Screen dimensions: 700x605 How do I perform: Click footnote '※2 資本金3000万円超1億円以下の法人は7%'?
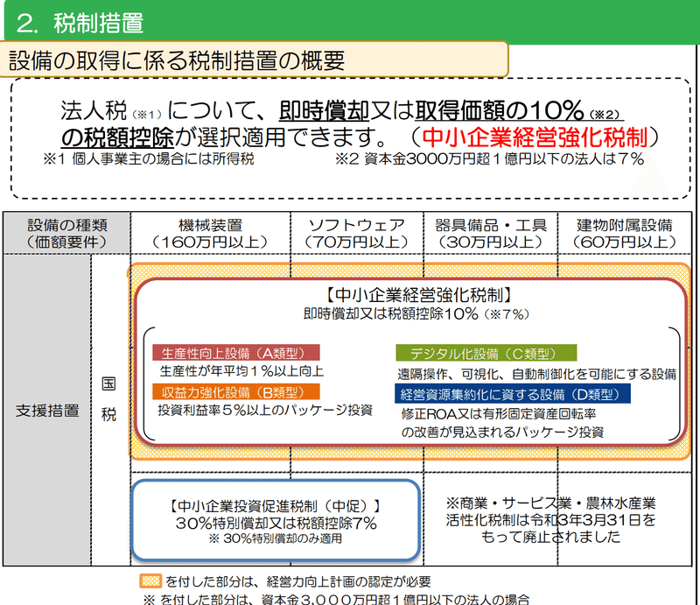pos(490,158)
